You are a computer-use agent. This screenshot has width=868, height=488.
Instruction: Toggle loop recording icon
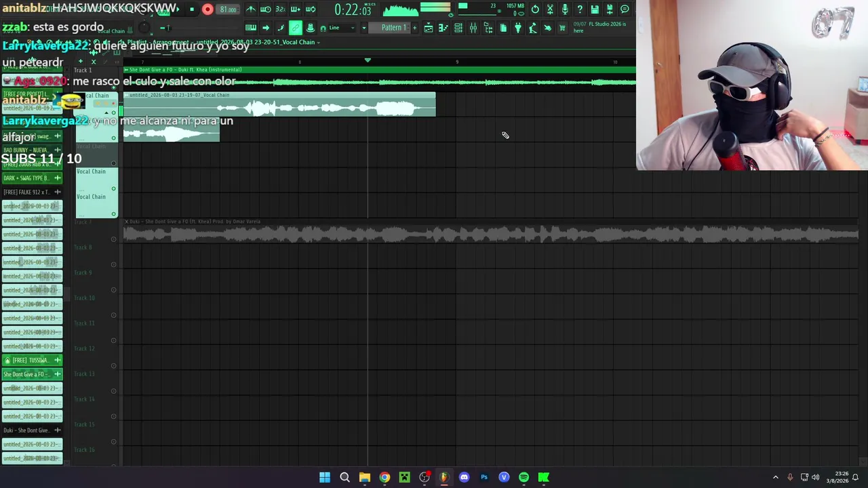[x=310, y=9]
